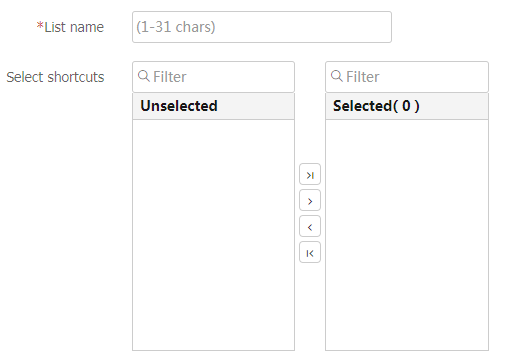Move highlighted shortcut back to Unselected

pyautogui.click(x=310, y=226)
